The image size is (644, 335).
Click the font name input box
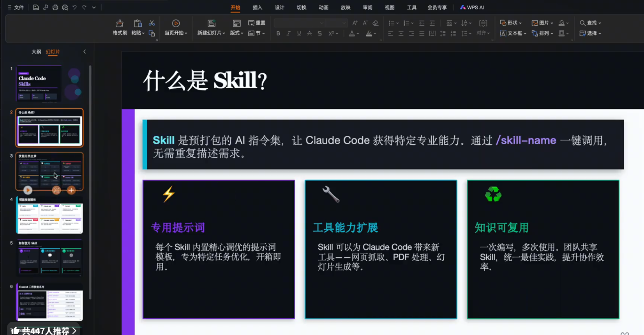[299, 23]
